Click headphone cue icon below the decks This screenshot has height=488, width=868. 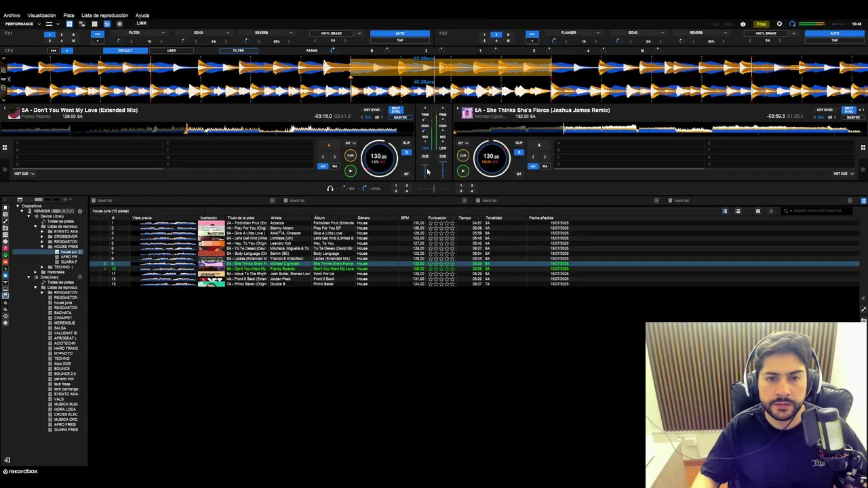(330, 188)
